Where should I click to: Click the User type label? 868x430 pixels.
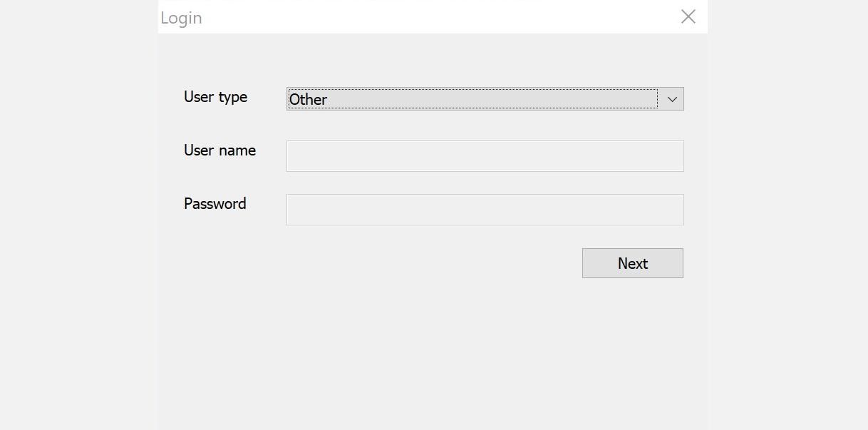point(215,97)
